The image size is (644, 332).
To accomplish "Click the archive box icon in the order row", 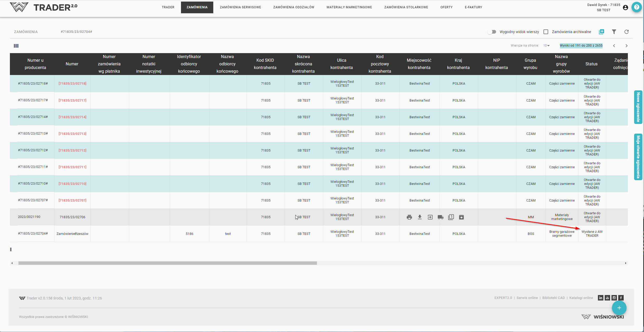I will coord(461,217).
